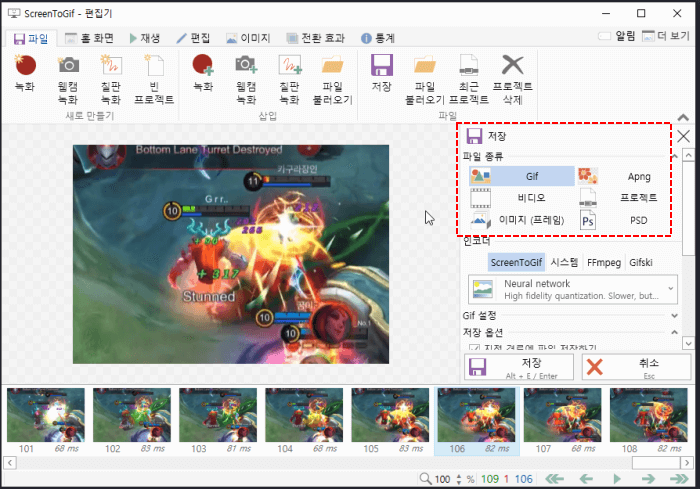This screenshot has width=700, height=489.
Task: Select 비디오 file type
Action: [x=521, y=197]
